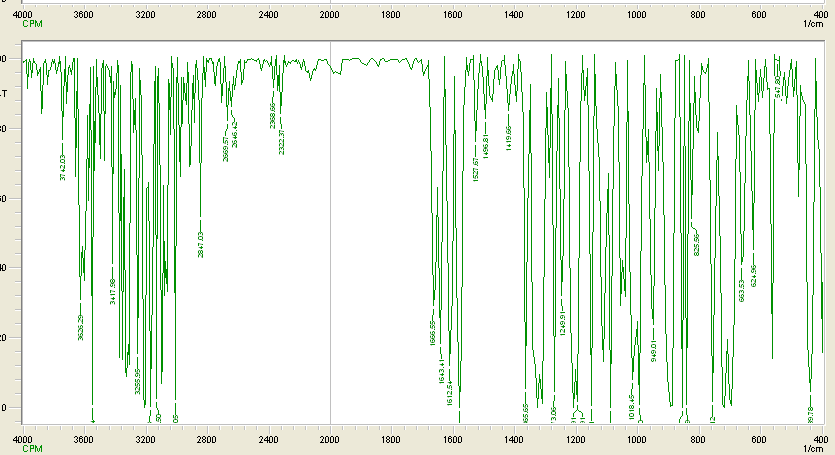Click the 1600 tick on bottom axis
The height and width of the screenshot is (455, 835).
point(452,438)
